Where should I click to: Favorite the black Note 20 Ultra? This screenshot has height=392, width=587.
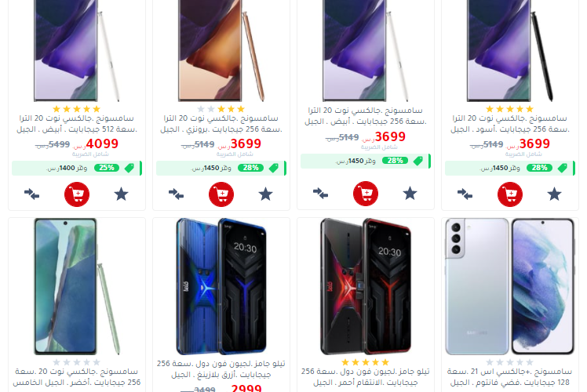(x=554, y=194)
